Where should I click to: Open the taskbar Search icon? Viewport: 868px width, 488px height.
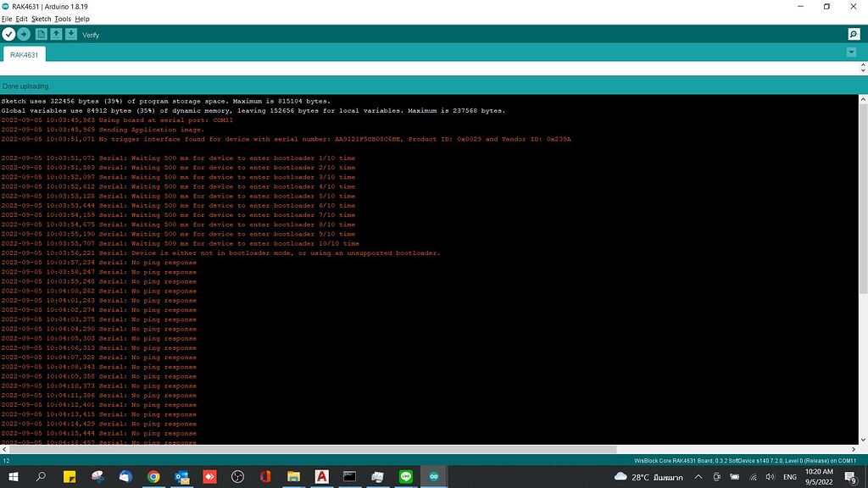coord(41,476)
